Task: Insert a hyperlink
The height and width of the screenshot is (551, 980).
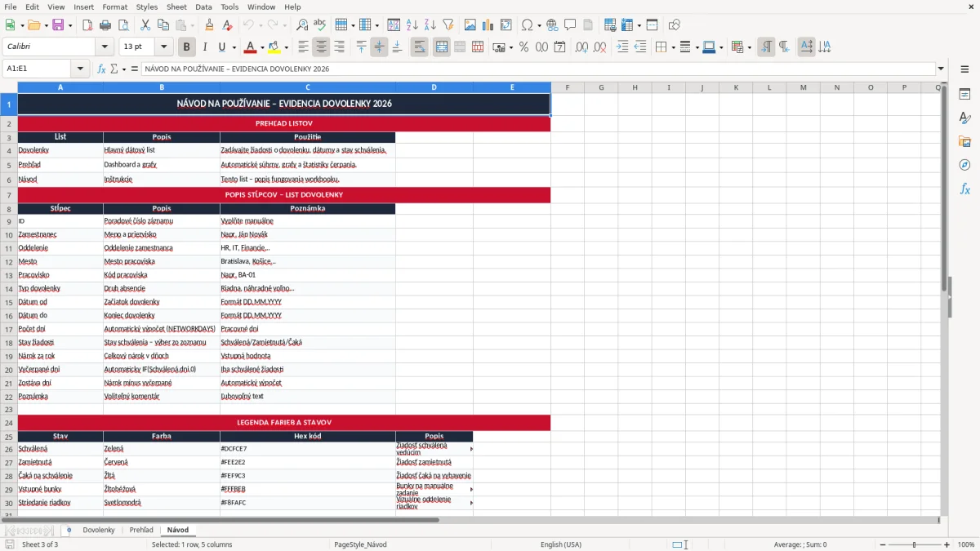Action: coord(552,25)
